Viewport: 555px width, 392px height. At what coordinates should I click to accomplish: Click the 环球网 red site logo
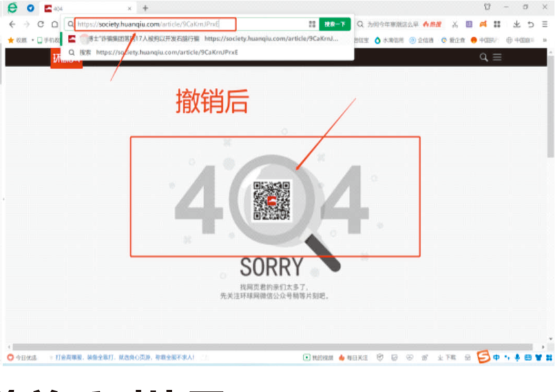[66, 58]
